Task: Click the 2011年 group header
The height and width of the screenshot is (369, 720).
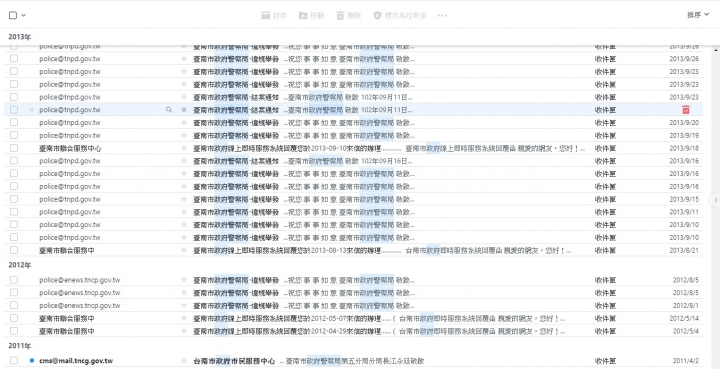Action: pyautogui.click(x=20, y=346)
